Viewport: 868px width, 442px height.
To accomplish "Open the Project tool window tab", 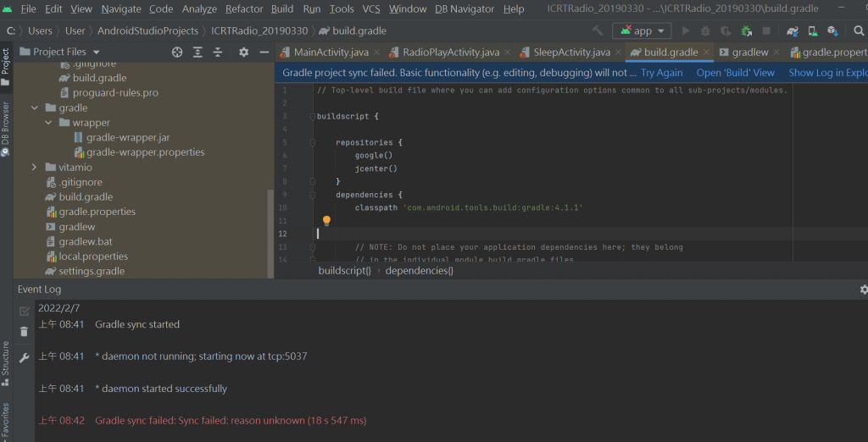I will point(6,68).
